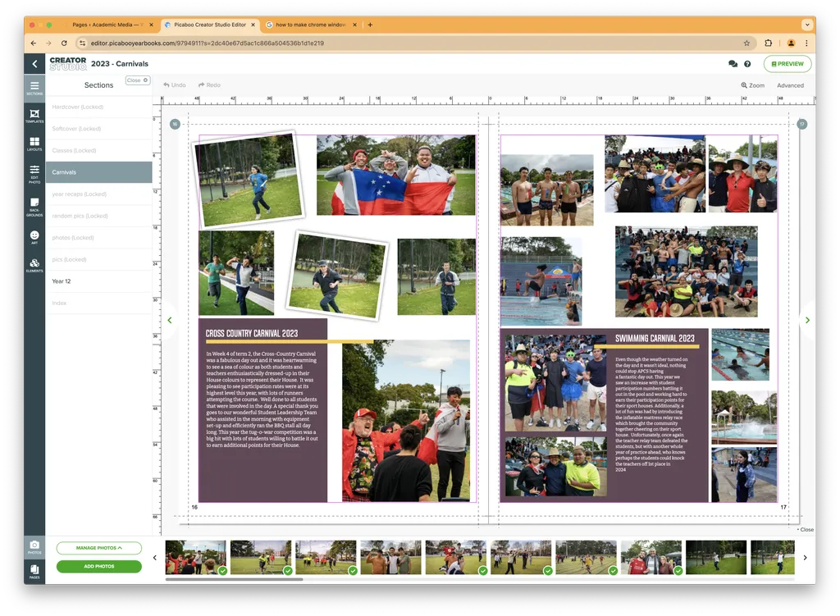The width and height of the screenshot is (840, 616).
Task: Select the Picaboo Creator Studio Editor tab
Action: [x=209, y=25]
